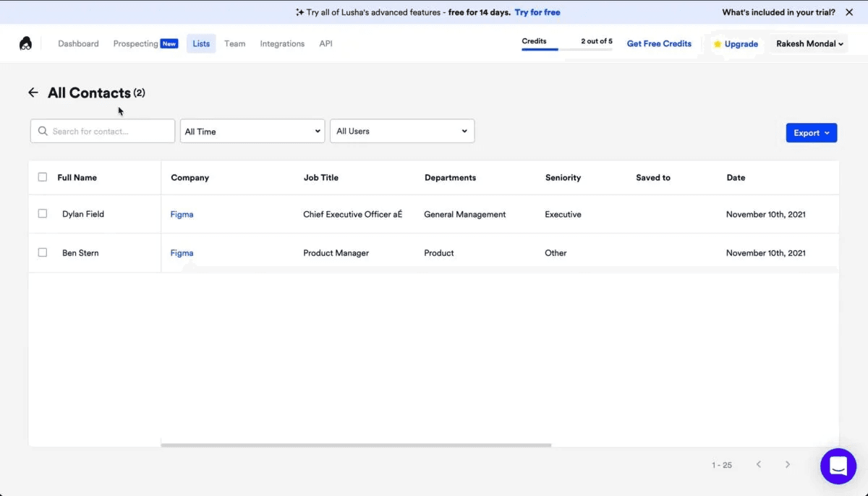Click the Search for contact field
Image resolution: width=868 pixels, height=496 pixels.
coord(103,131)
